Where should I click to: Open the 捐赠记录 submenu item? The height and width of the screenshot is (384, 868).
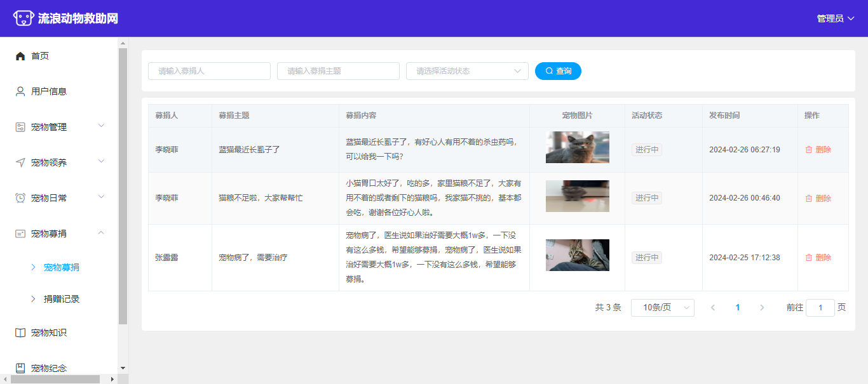click(x=62, y=299)
